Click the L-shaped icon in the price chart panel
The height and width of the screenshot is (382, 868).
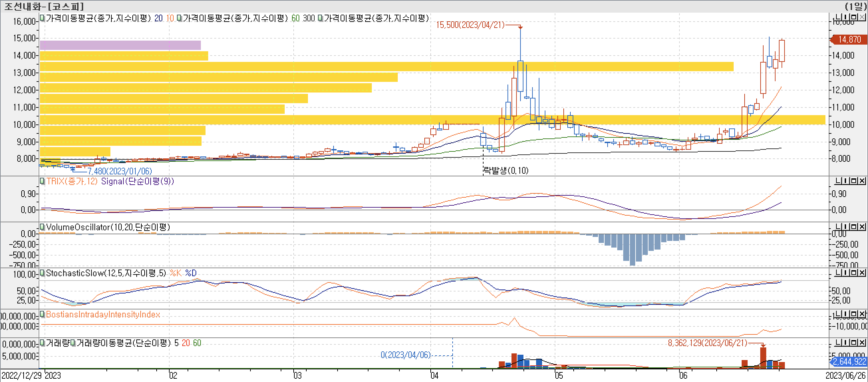pos(838,17)
